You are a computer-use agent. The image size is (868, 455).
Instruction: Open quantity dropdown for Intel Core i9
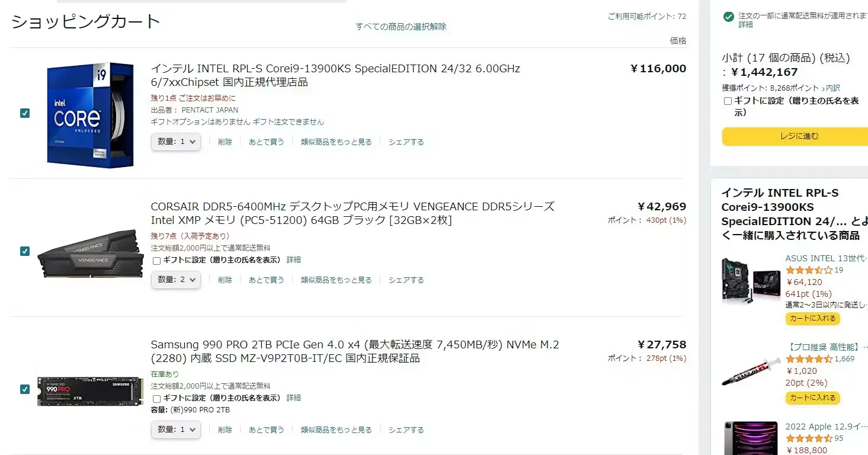(176, 142)
